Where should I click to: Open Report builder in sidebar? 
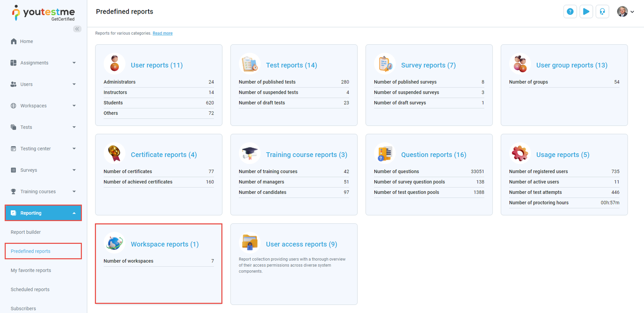(26, 232)
